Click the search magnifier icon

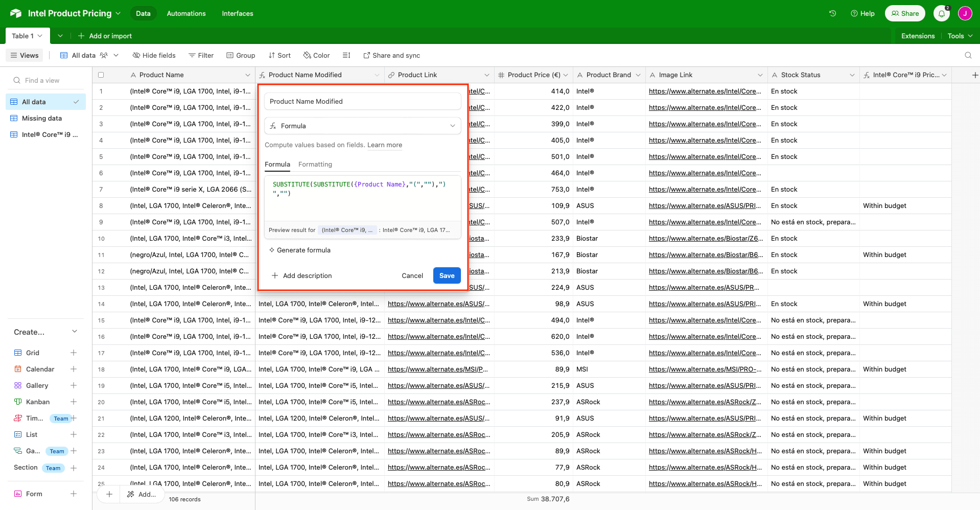[968, 55]
